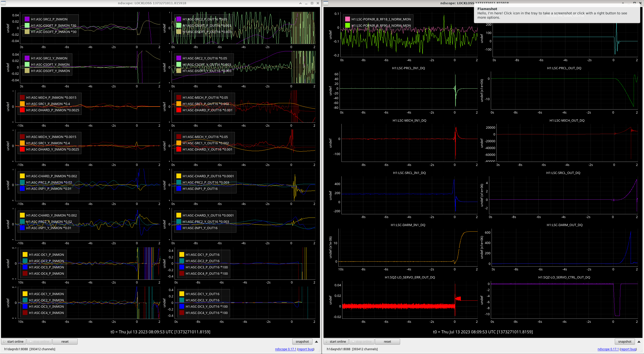Maximize the left ndscope window

[312, 3]
